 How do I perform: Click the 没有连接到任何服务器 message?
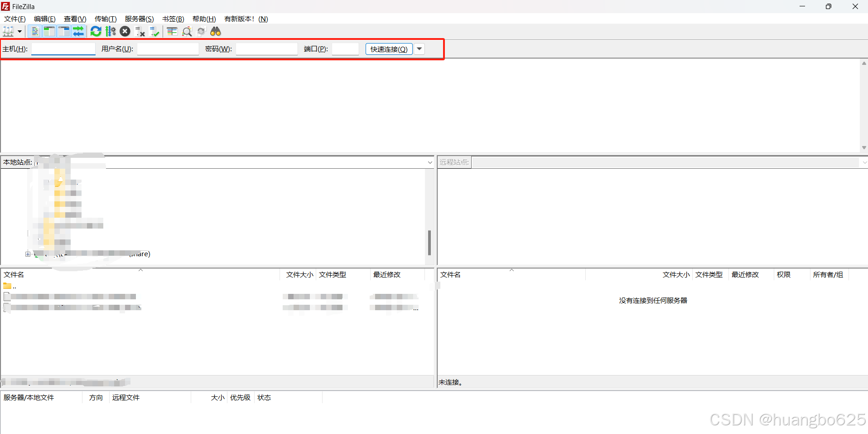(x=653, y=301)
